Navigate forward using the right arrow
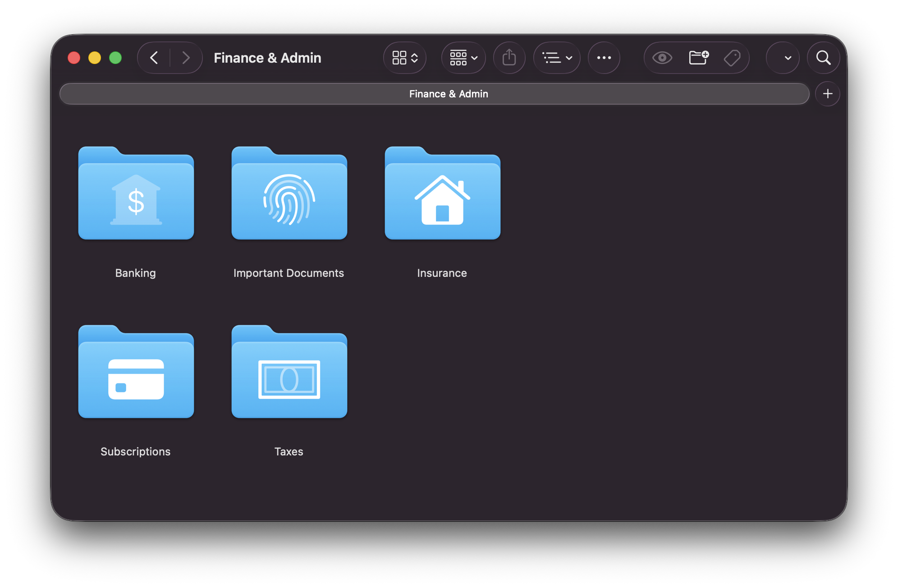 coord(186,58)
